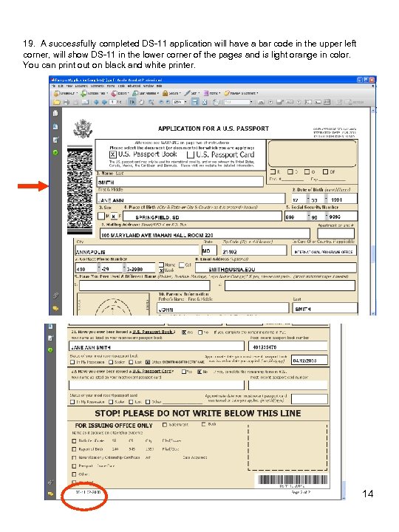
Task: Open Comments panel icon in lower screenshot
Action: point(50,494)
